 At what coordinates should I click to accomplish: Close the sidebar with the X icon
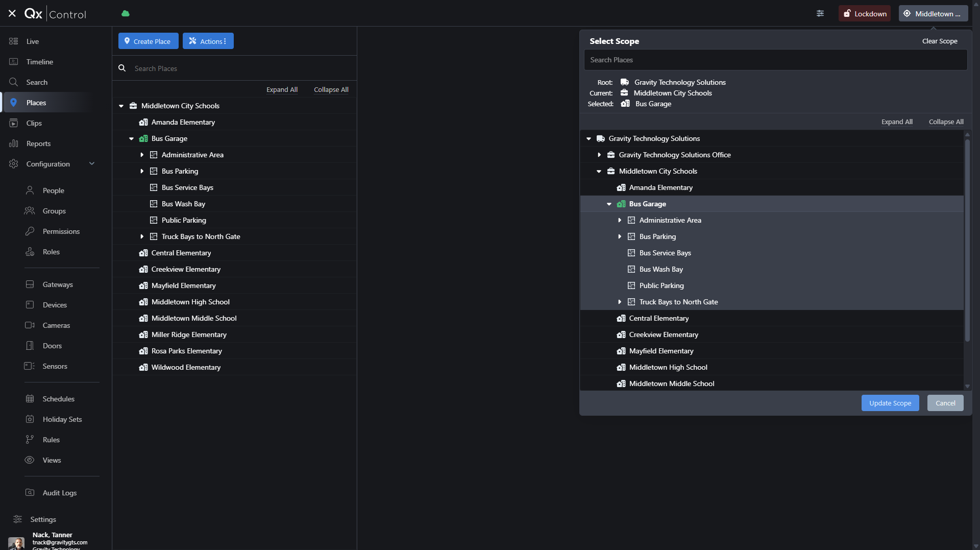tap(12, 14)
